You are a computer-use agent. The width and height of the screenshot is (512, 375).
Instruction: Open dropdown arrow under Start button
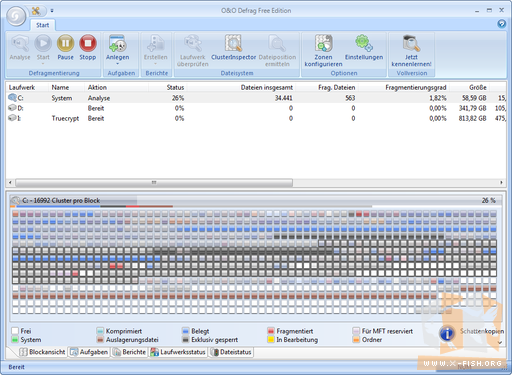click(x=43, y=63)
